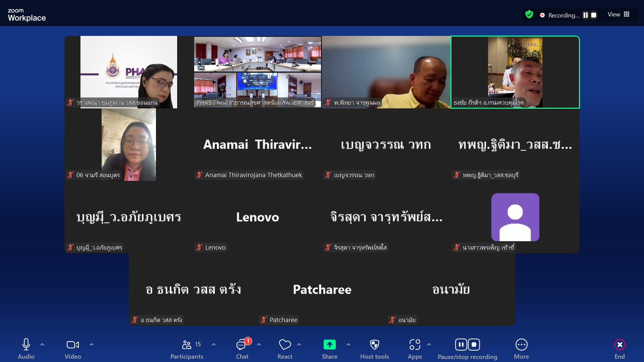Toggle microphone with Audio button
The height and width of the screenshot is (362, 644).
26,349
